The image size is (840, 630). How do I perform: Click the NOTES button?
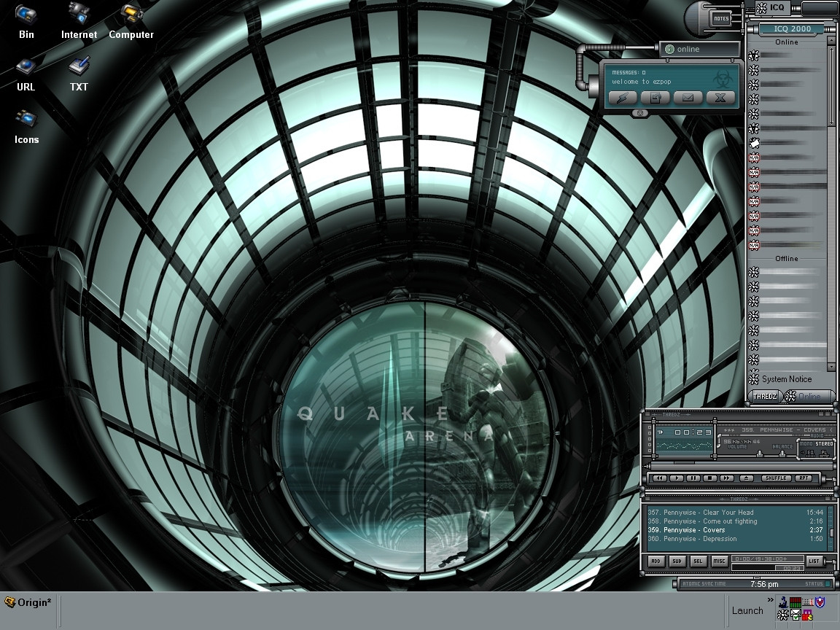(x=721, y=18)
